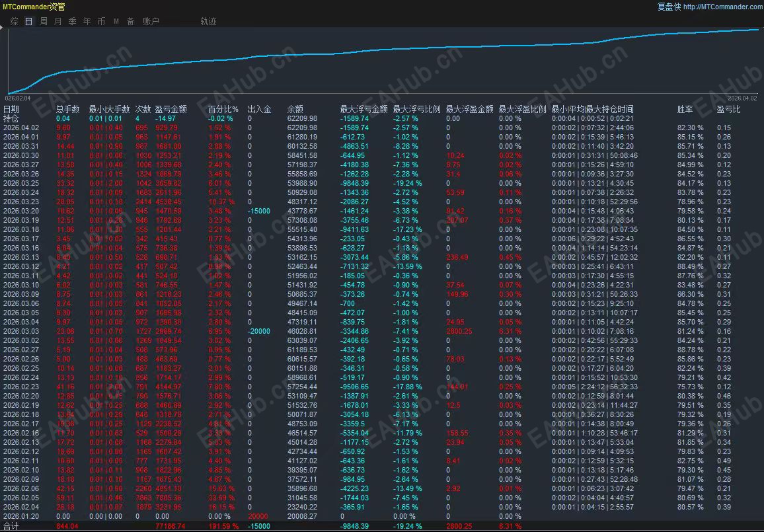Select the 2026.01.20 date row
Viewport: 764px width, 532px height.
pyautogui.click(x=21, y=516)
